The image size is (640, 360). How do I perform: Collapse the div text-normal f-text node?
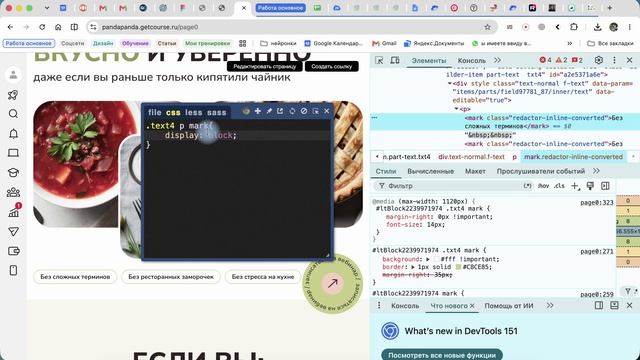[x=450, y=83]
